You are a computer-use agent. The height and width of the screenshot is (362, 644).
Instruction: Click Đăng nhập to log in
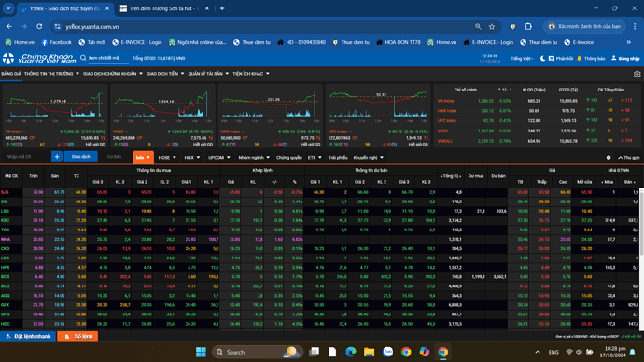click(625, 58)
